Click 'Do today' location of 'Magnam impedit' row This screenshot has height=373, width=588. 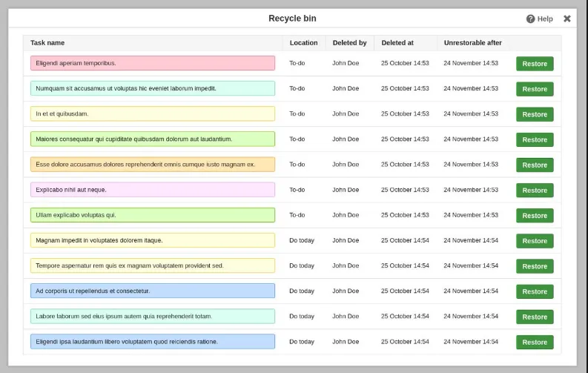click(302, 240)
